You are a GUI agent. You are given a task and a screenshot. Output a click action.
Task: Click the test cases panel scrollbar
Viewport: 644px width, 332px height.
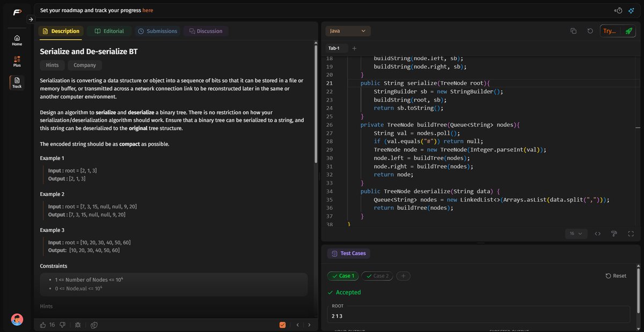[x=639, y=290]
